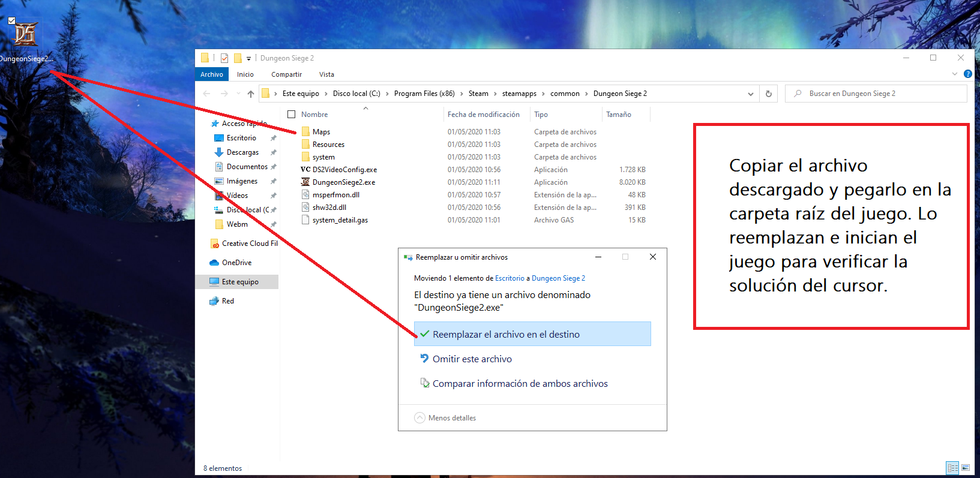Click the Steam breadcrumb in address bar
The width and height of the screenshot is (980, 478).
[x=478, y=94]
